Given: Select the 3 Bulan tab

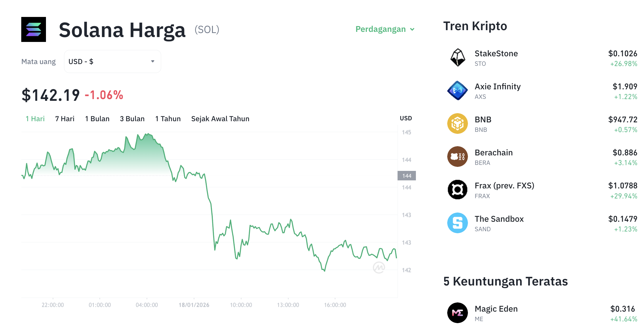Looking at the screenshot, I should (132, 119).
